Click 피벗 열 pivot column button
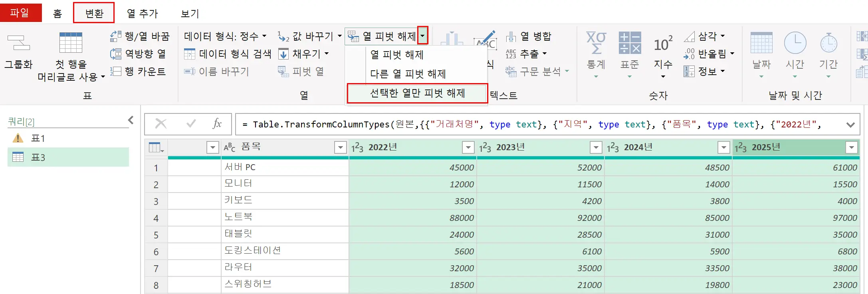The width and height of the screenshot is (868, 294). [301, 72]
